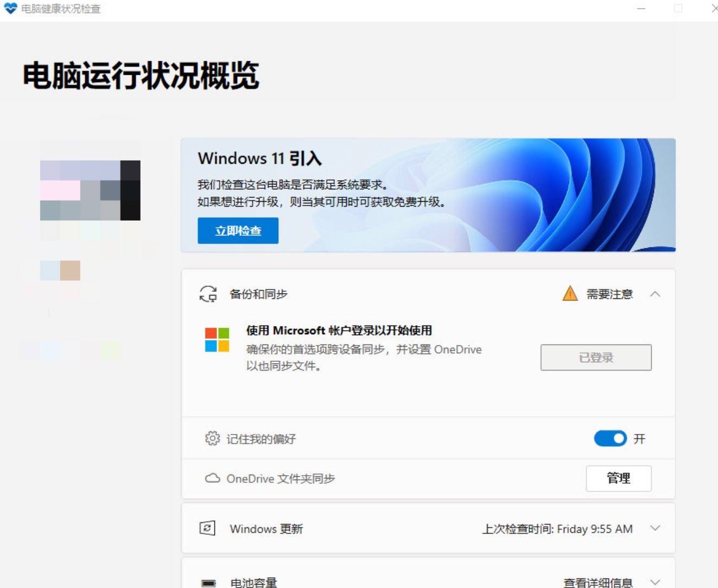The height and width of the screenshot is (588, 718).
Task: Expand the 电池容量 details section
Action: point(656,583)
